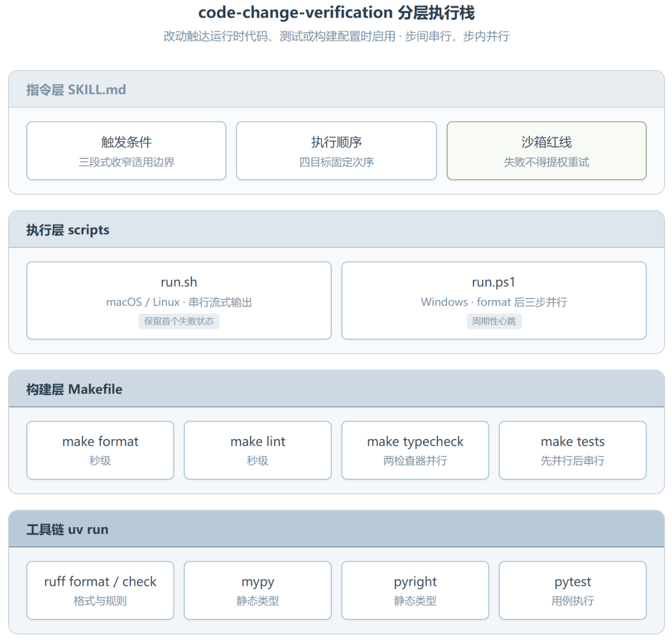The height and width of the screenshot is (641, 672).
Task: Click the text 两检查器并行
Action: coord(415,461)
